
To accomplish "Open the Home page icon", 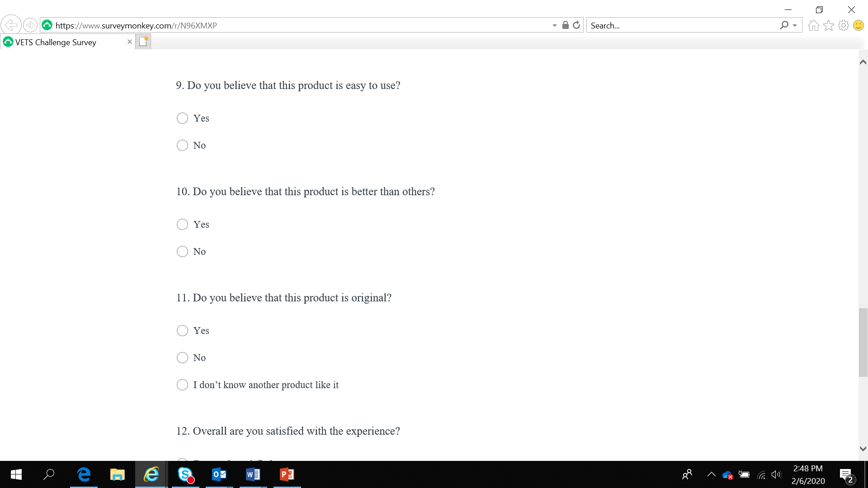I will click(813, 26).
